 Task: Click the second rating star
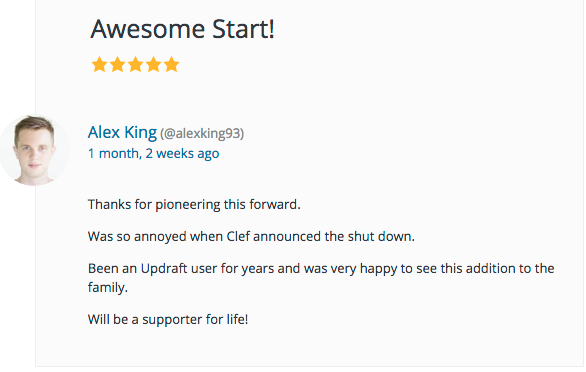pos(117,64)
